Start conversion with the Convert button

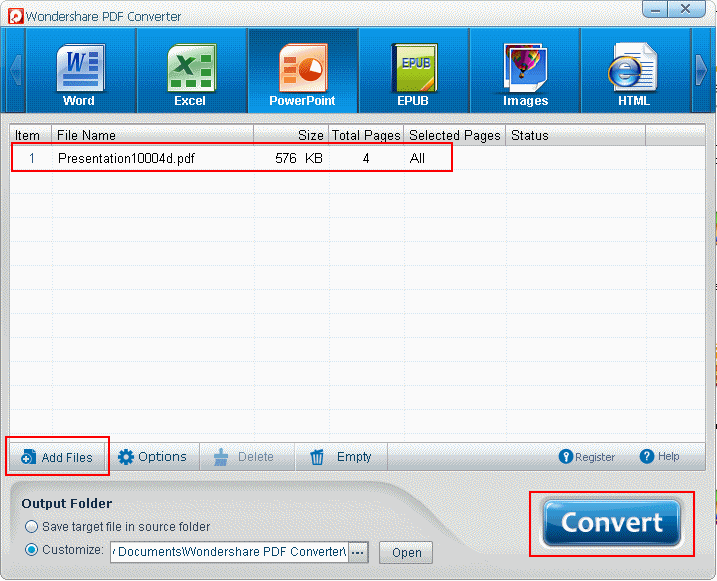point(612,522)
